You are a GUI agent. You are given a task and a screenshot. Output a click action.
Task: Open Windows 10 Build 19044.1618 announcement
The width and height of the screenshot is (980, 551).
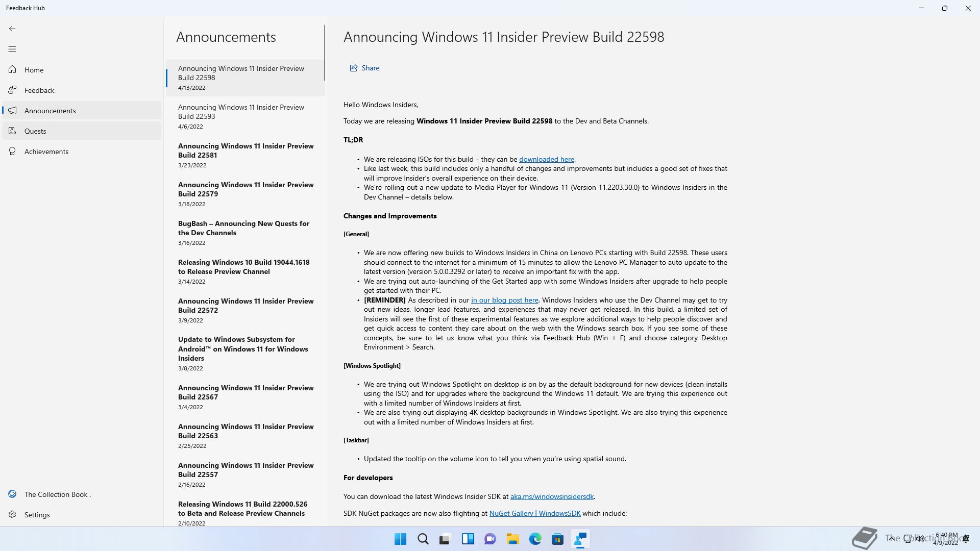coord(246,271)
